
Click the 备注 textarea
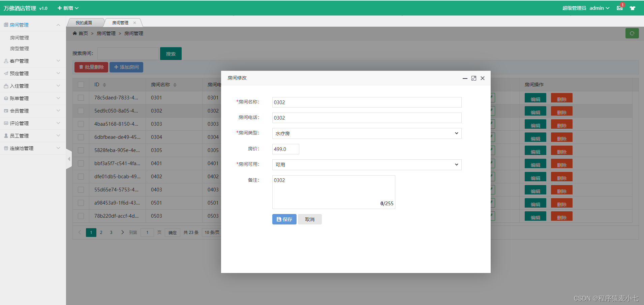(x=334, y=192)
